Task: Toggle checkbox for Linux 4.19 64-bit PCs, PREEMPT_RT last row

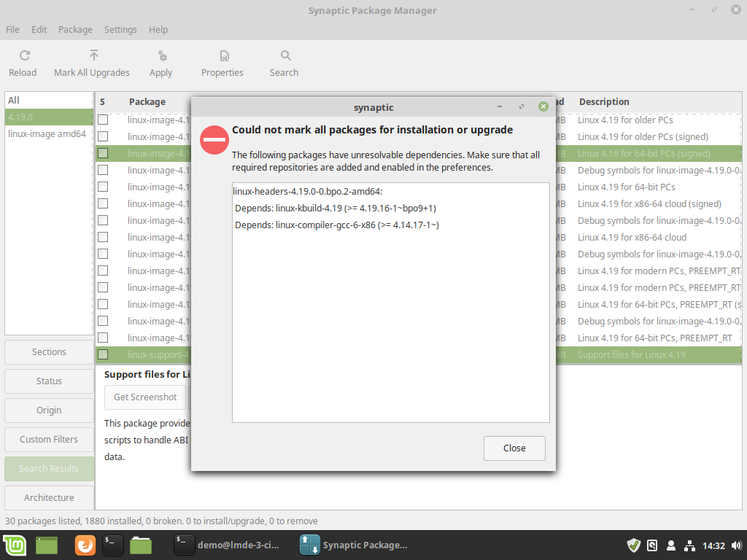Action: coord(103,338)
